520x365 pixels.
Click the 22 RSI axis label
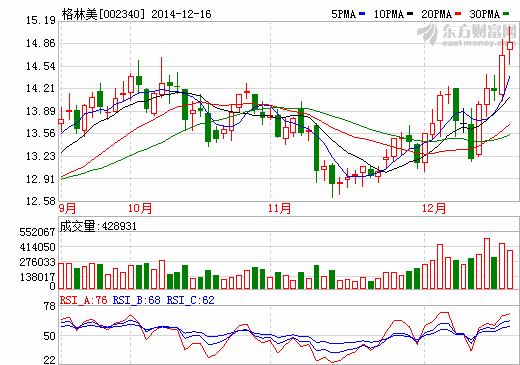coord(50,360)
